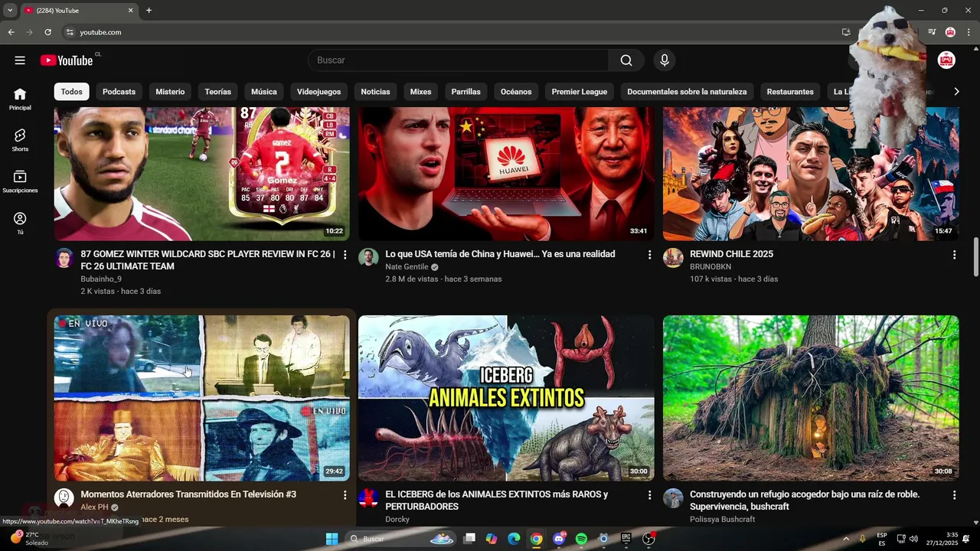This screenshot has width=980, height=551.
Task: Open Nate Gentile channel avatar
Action: tap(368, 258)
